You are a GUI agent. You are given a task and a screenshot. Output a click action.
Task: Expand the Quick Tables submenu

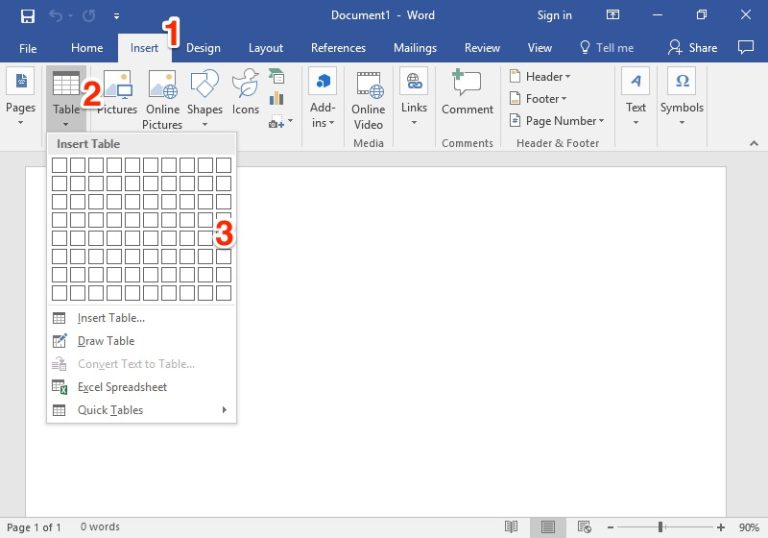coord(141,410)
